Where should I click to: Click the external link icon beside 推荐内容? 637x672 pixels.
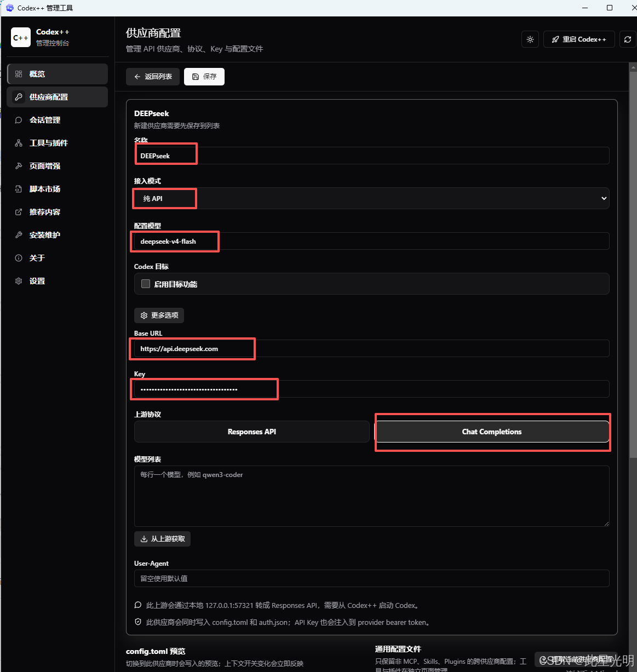[19, 212]
